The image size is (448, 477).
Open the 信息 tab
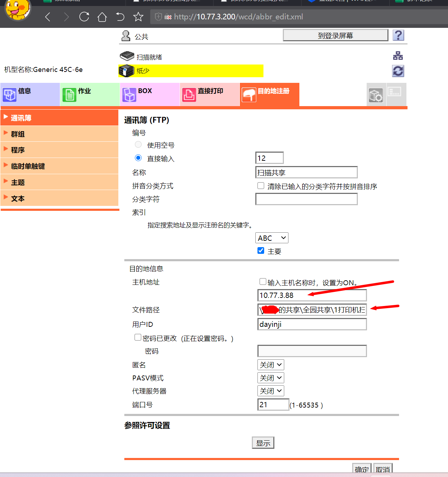30,94
